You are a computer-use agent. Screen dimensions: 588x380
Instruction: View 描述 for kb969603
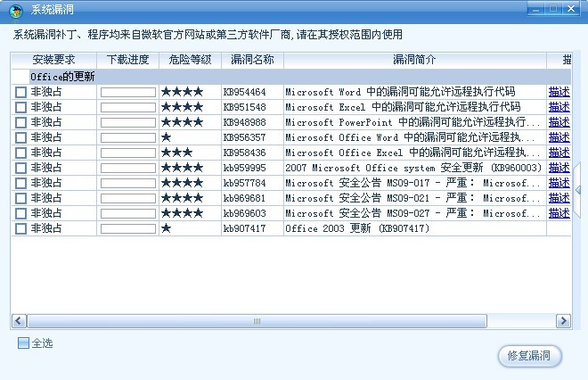(559, 213)
